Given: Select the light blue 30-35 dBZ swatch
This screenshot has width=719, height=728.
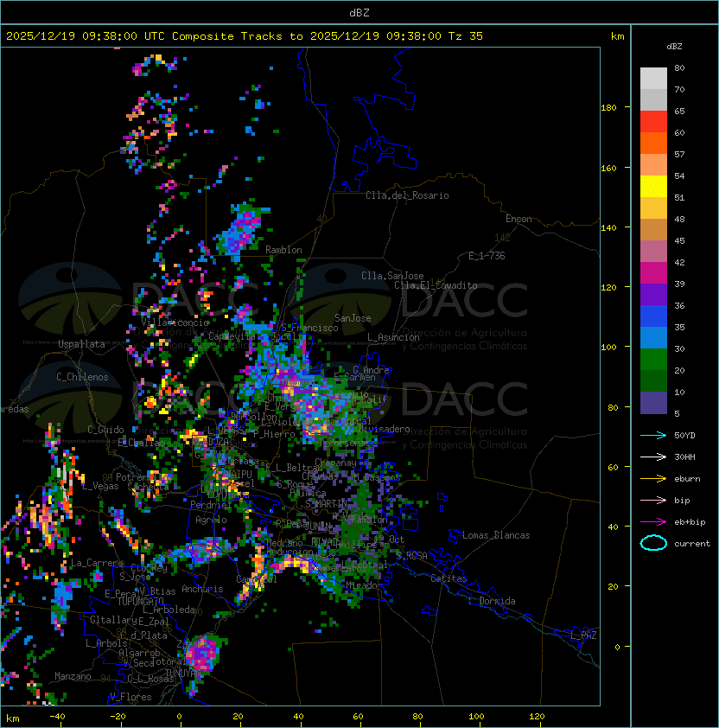Looking at the screenshot, I should point(653,337).
